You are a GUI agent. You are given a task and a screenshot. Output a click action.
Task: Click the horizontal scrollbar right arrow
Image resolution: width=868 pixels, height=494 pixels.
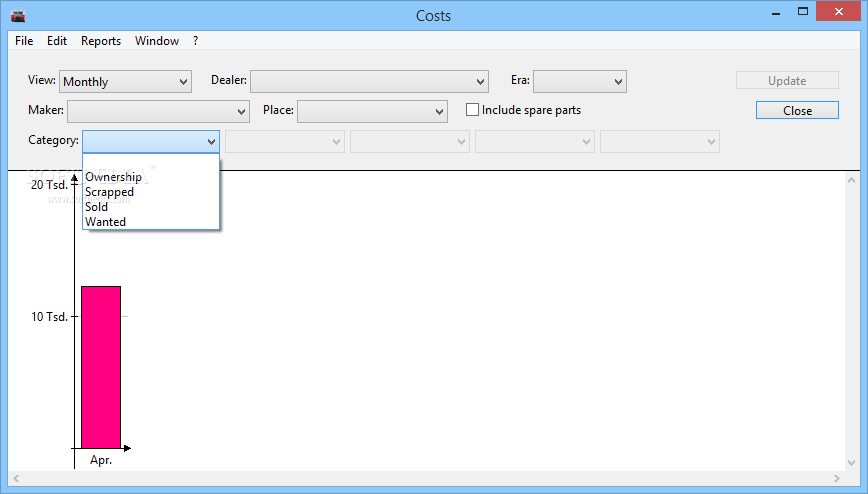click(836, 478)
